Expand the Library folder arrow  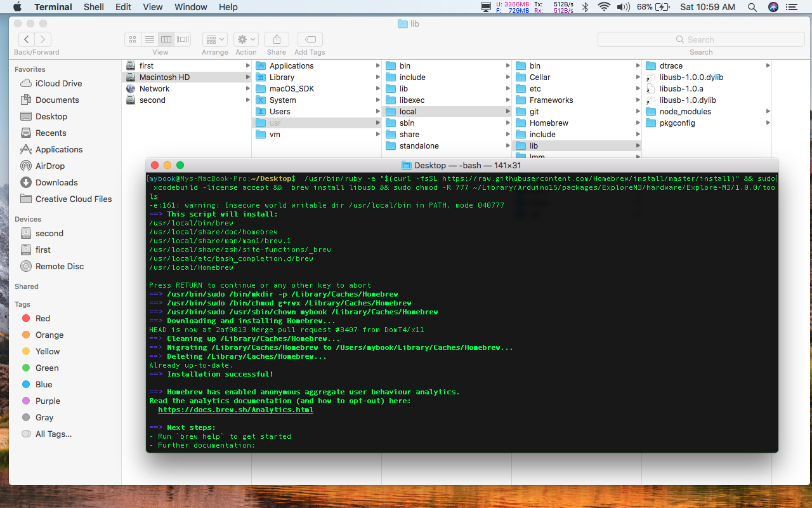click(377, 77)
